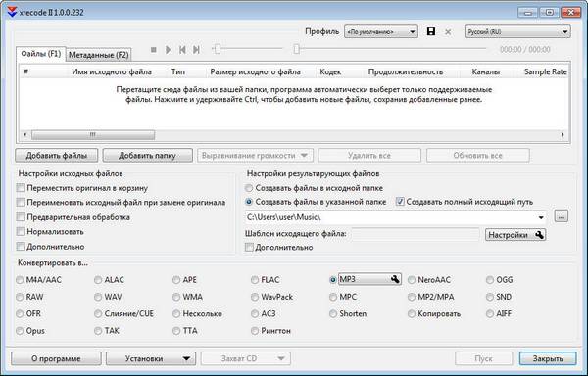Screen dimensions: 588x376
Task: Click Настройки button for filename template
Action: pos(515,235)
